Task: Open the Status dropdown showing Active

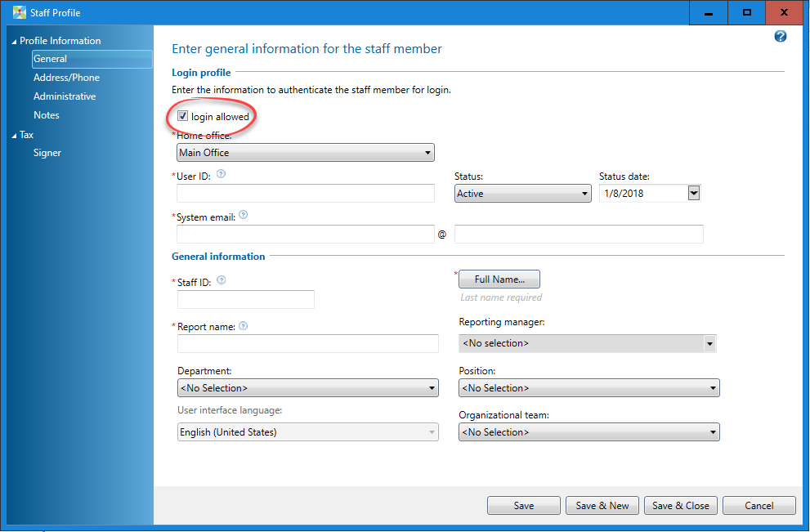Action: pos(522,194)
